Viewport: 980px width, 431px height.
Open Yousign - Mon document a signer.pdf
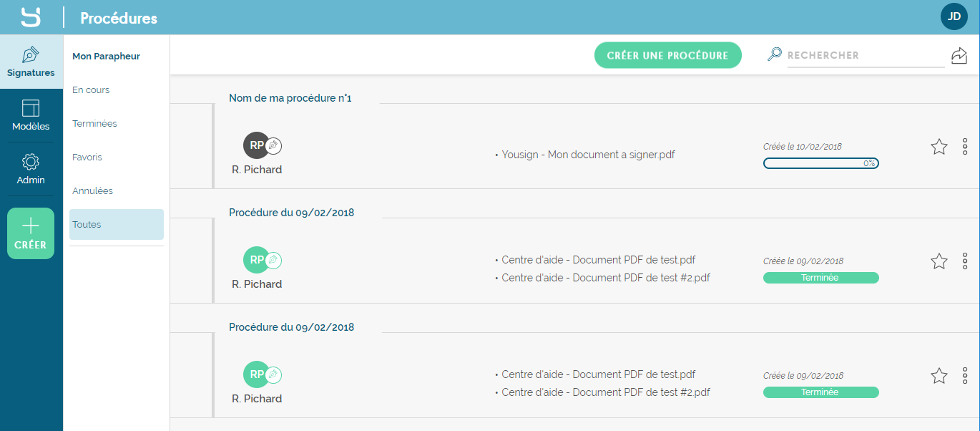click(588, 154)
